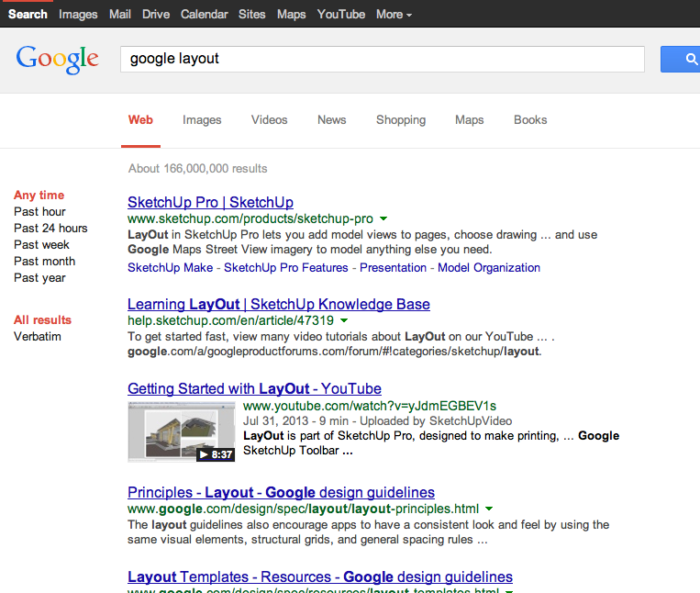
Task: Filter results to Past month
Action: click(44, 262)
